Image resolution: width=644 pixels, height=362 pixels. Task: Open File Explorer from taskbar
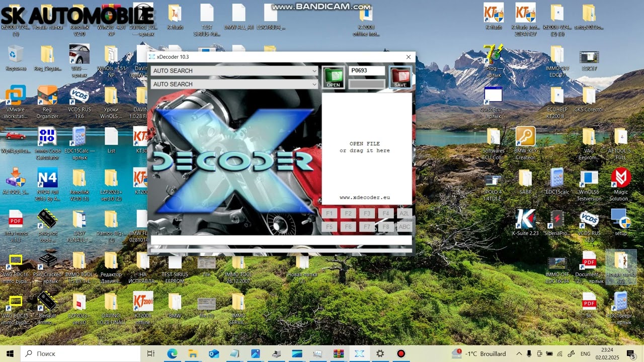coord(193,353)
